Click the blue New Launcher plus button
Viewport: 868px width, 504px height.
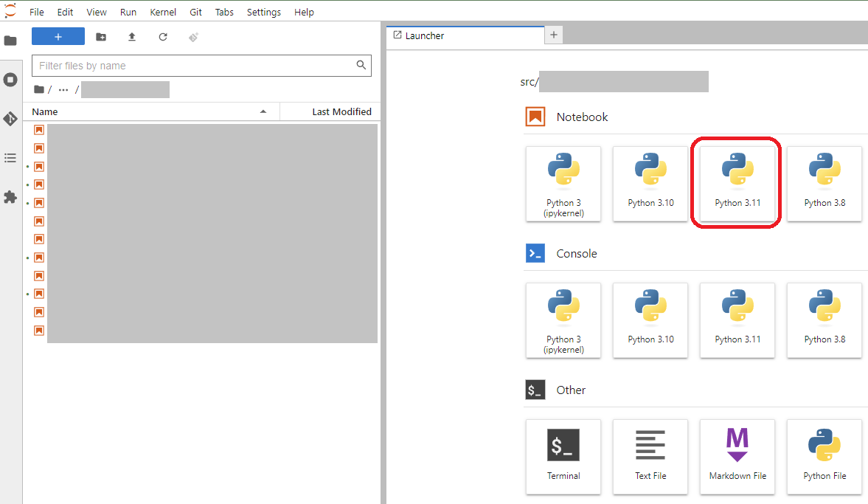pyautogui.click(x=58, y=37)
